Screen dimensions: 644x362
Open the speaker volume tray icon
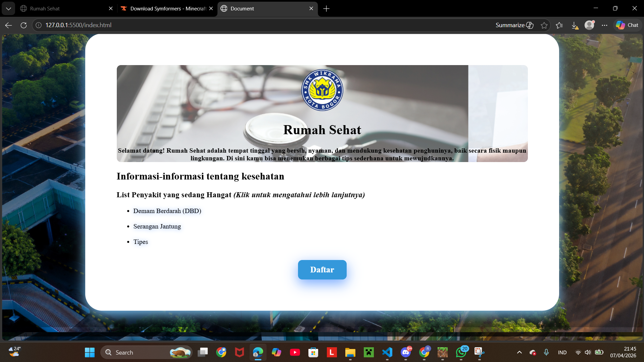(588, 353)
